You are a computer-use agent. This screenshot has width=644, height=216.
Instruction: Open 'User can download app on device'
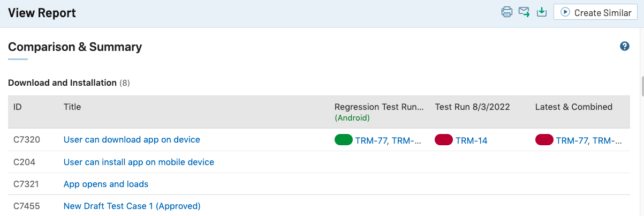132,139
